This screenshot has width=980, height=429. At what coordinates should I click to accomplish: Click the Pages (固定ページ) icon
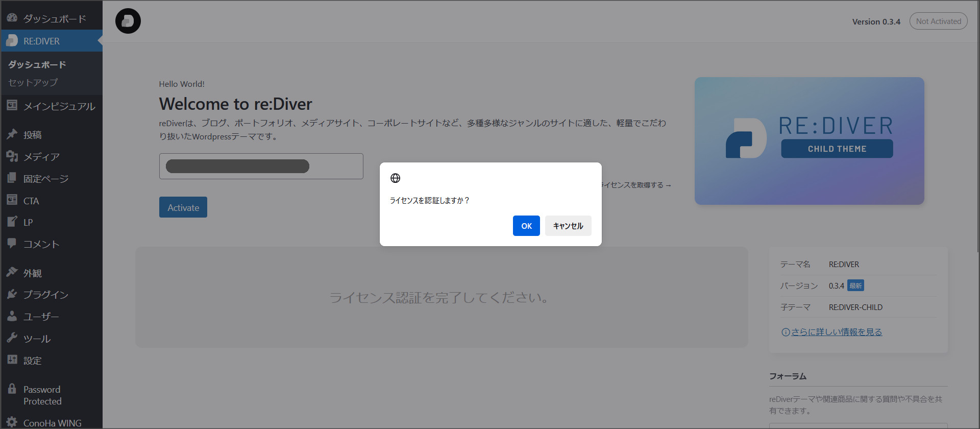[12, 178]
